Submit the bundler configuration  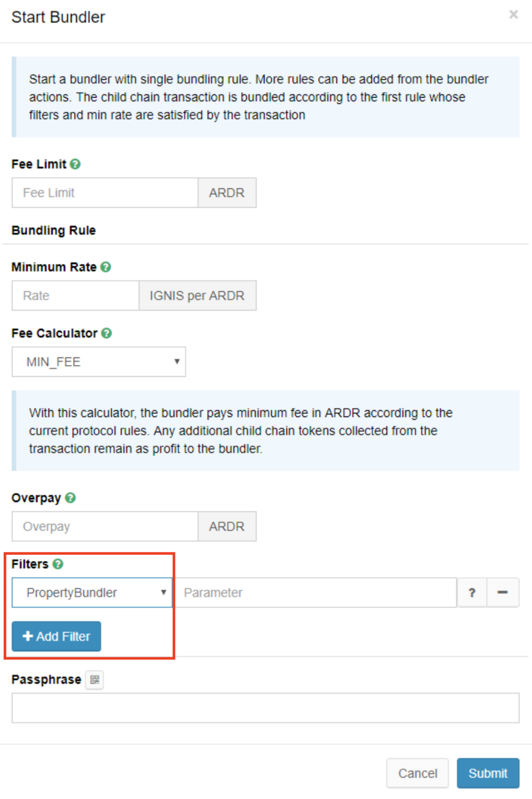[x=487, y=773]
